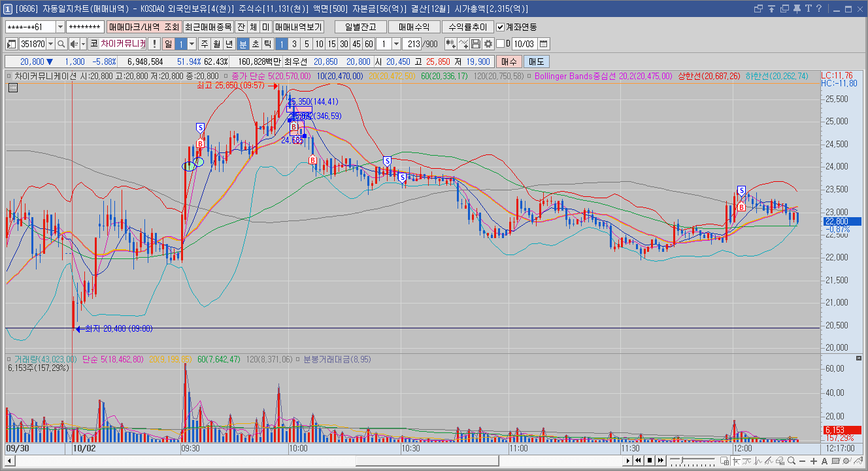Viewport: 868px width, 471px height.
Task: Select the 30-minute interval button
Action: click(x=344, y=44)
